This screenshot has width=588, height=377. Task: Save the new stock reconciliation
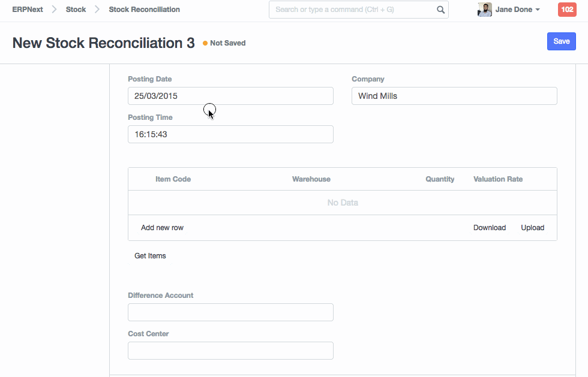point(561,41)
